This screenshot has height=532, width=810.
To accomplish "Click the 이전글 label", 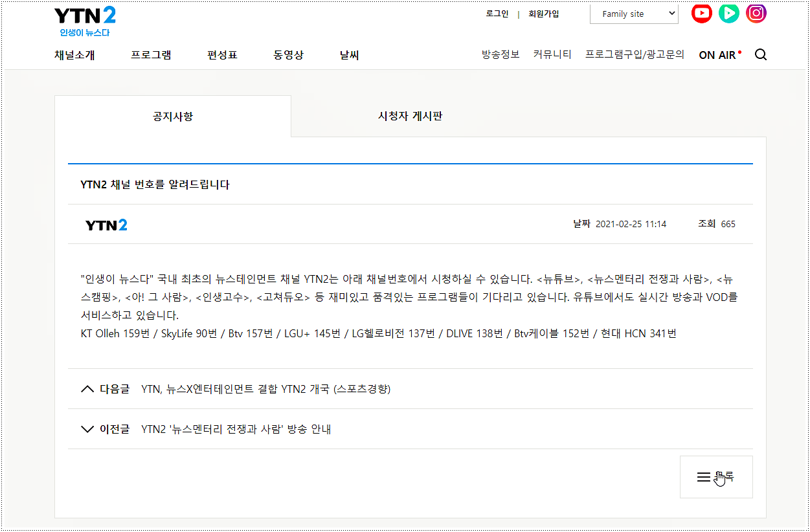I will click(x=115, y=429).
